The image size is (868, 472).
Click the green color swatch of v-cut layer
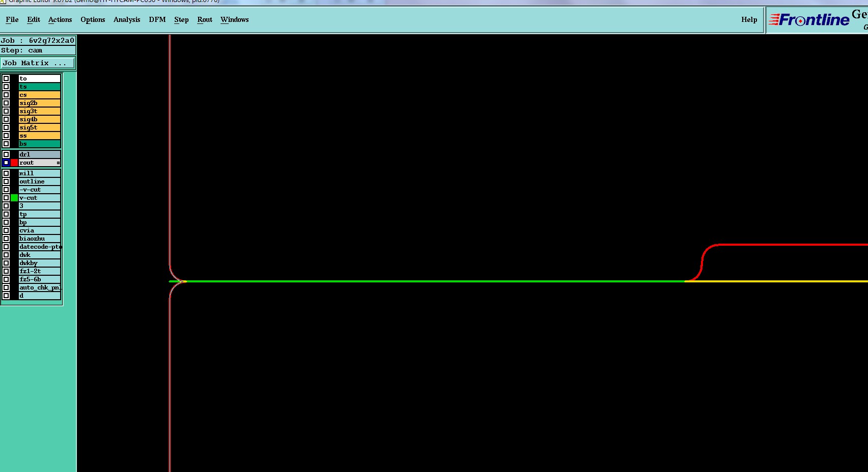pos(14,198)
